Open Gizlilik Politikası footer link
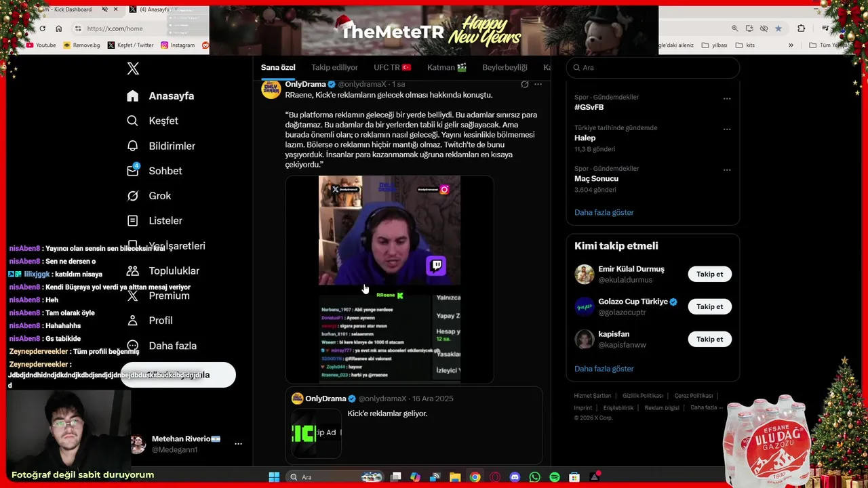868x488 pixels. point(642,396)
